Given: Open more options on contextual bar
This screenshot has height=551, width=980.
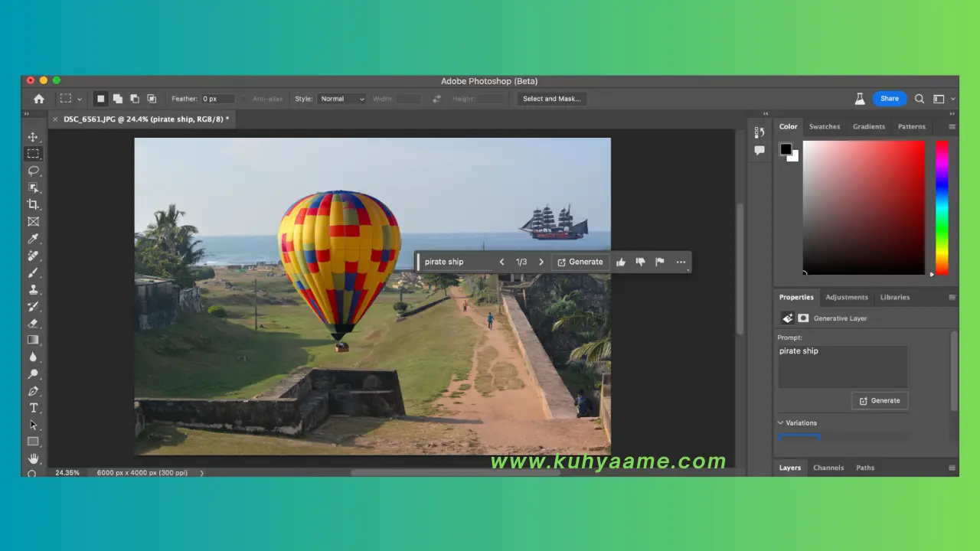Looking at the screenshot, I should click(681, 262).
